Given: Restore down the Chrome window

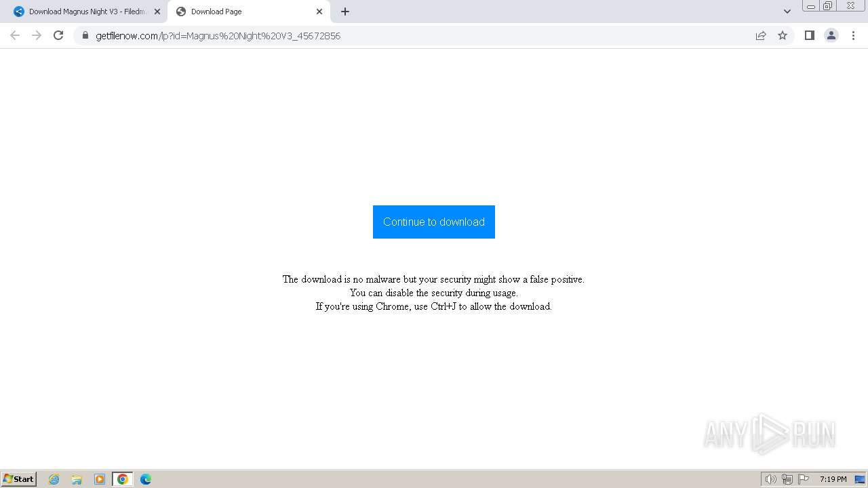Looking at the screenshot, I should tap(828, 6).
